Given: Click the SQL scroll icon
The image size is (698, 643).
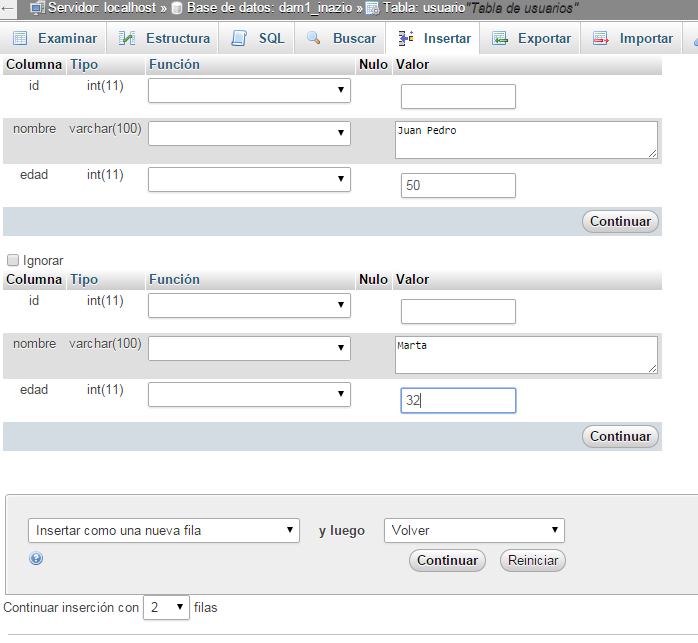Looking at the screenshot, I should pos(239,38).
